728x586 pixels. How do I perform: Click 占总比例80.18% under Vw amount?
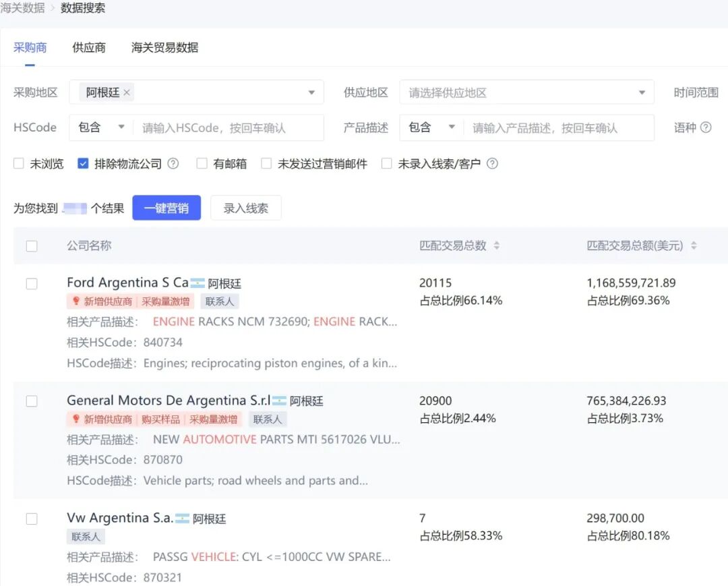(628, 536)
